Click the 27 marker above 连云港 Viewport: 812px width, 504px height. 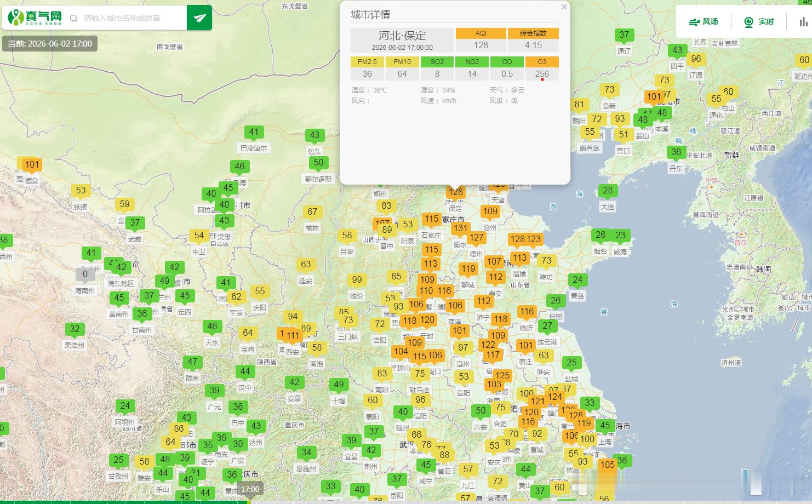coord(547,326)
